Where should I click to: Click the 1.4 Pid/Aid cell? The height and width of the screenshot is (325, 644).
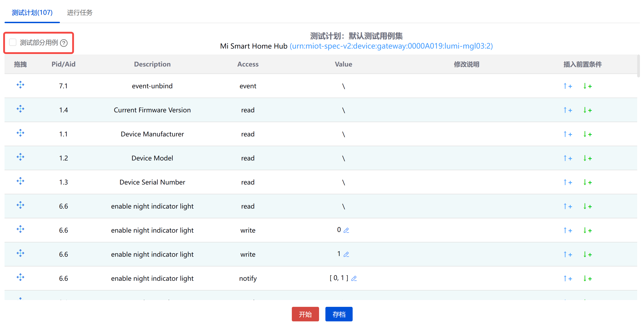(64, 110)
